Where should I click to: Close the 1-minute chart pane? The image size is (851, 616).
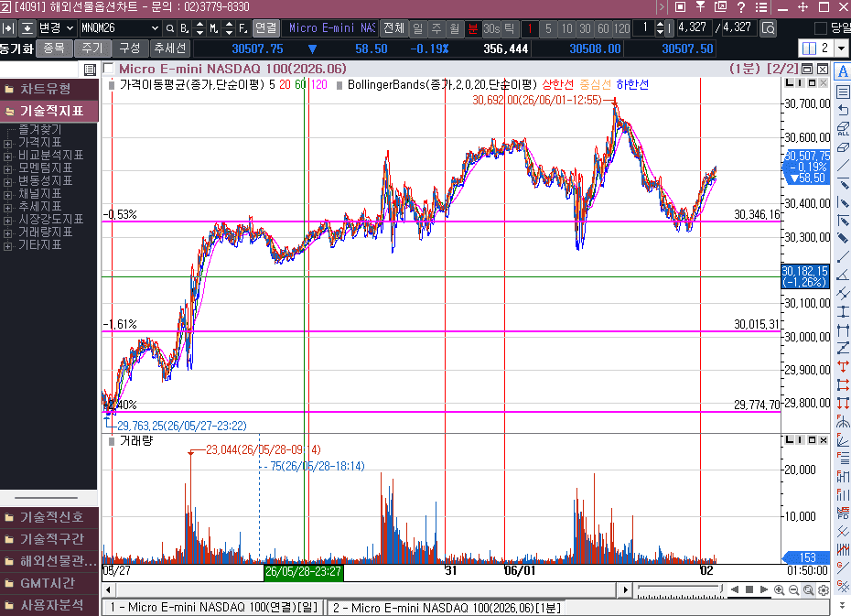tap(823, 69)
